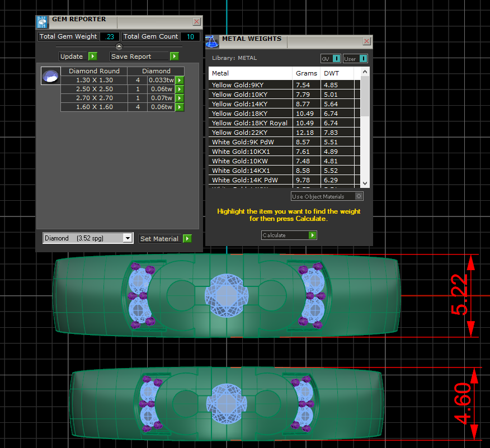The image size is (490, 448).
Task: Click green arrow for 1.60 X 1.60 gems
Action: click(180, 107)
